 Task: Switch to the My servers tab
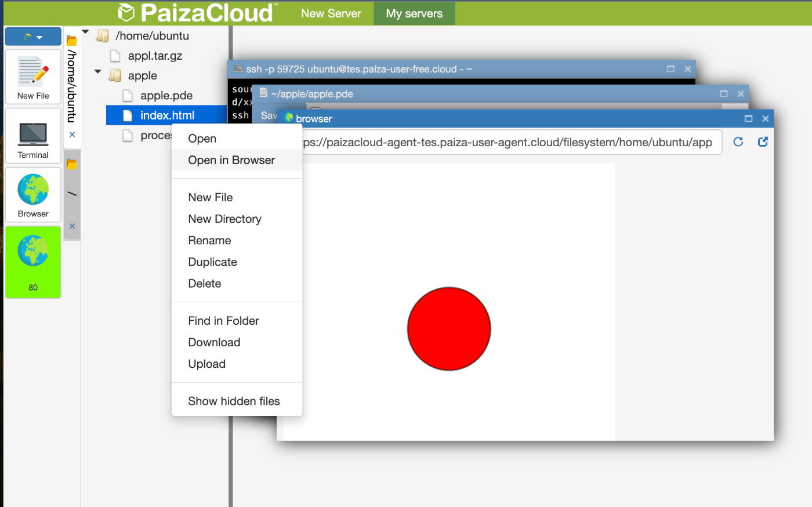tap(414, 13)
